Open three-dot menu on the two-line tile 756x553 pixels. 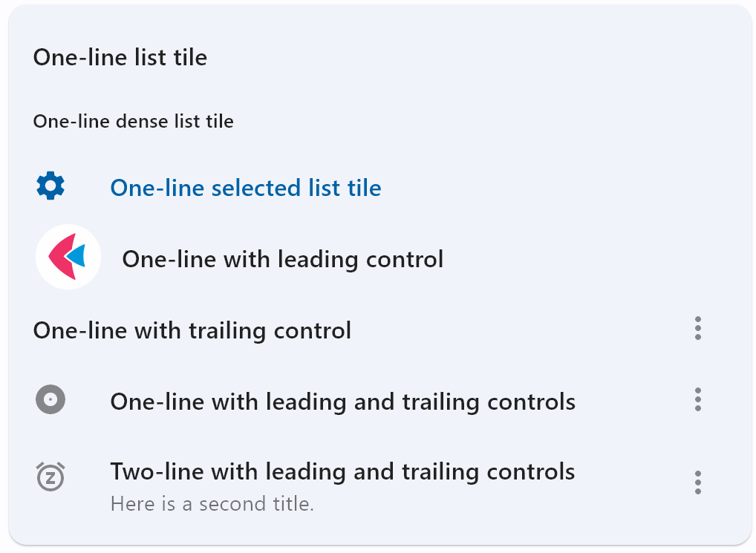(x=697, y=482)
